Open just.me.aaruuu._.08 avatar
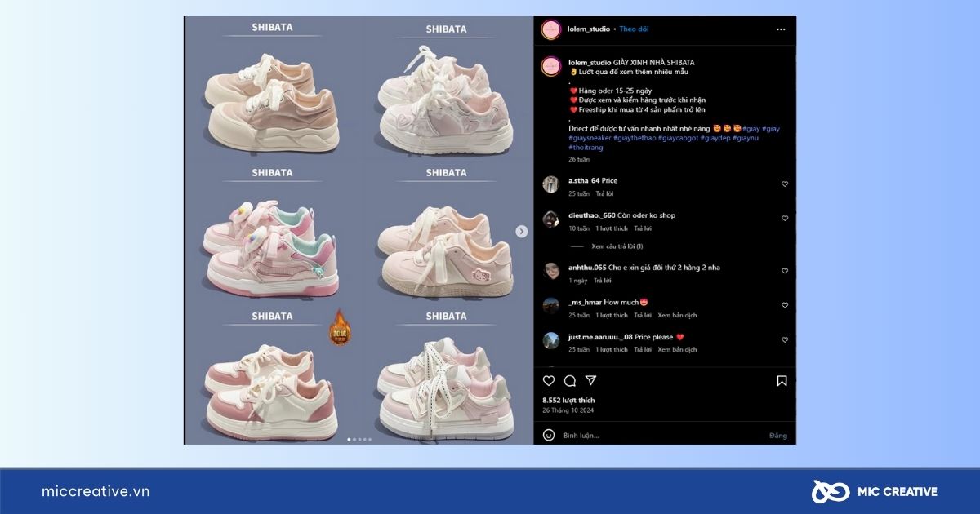Viewport: 980px width, 514px height. click(551, 339)
